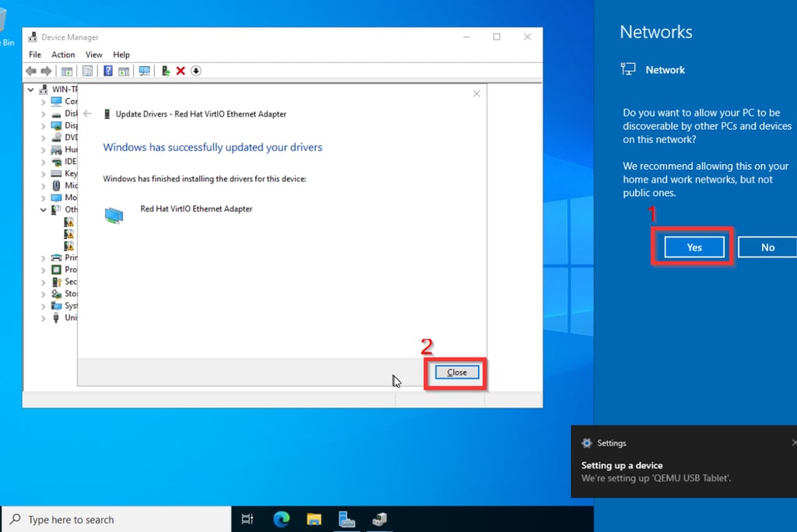Click Yes to allow network discovery
The height and width of the screenshot is (532, 797).
click(x=694, y=247)
